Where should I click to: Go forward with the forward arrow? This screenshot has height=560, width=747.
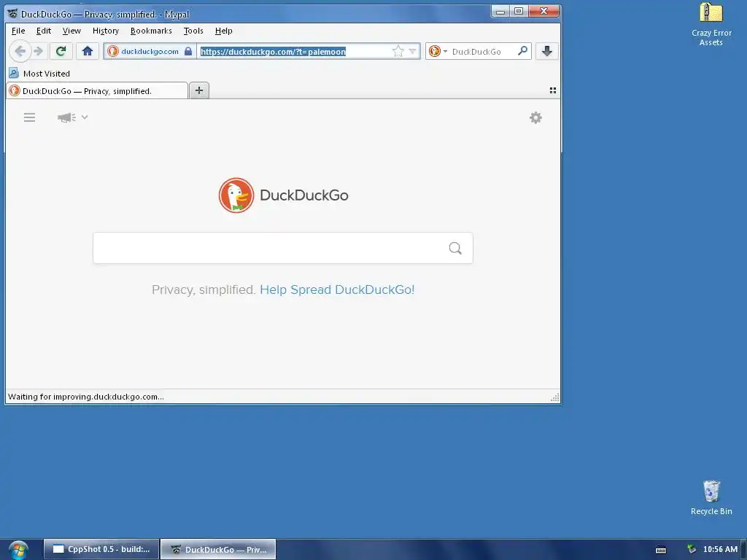coord(39,51)
